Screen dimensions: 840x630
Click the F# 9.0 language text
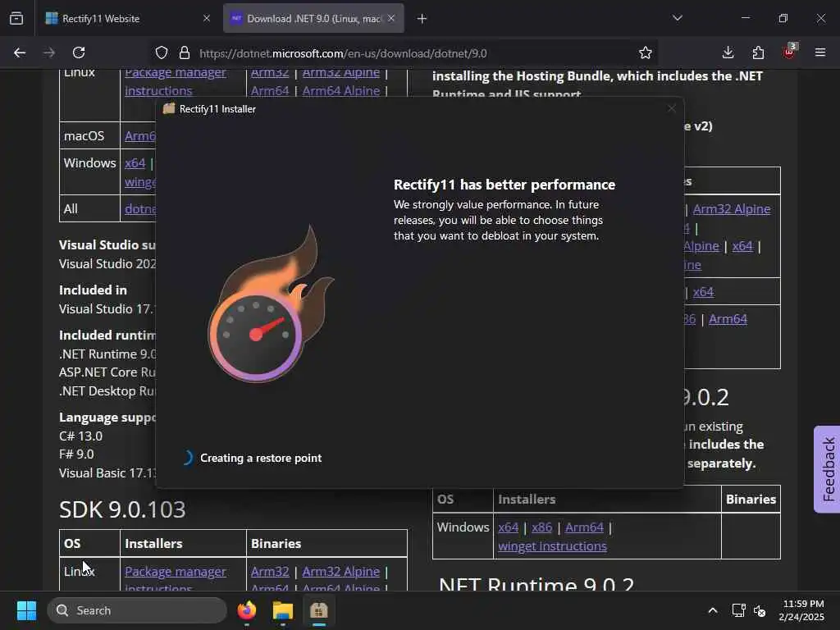(76, 454)
